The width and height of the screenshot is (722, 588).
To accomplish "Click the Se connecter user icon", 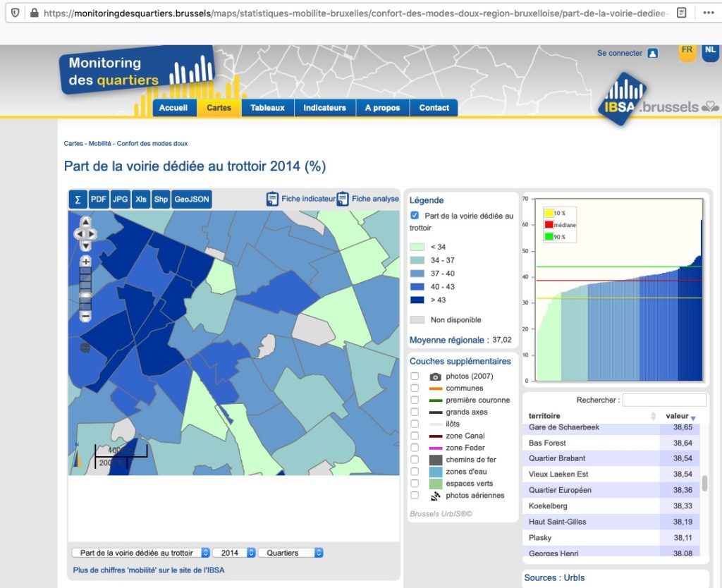I will pos(653,53).
